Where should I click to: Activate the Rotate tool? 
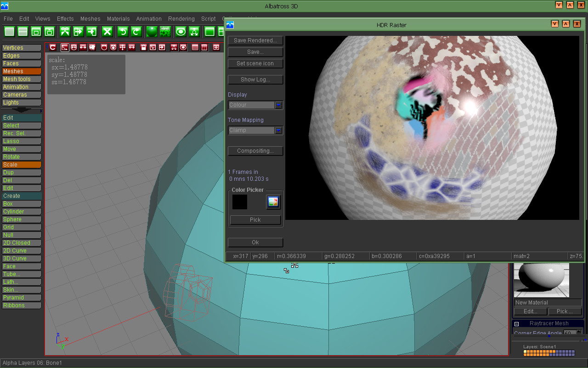coord(22,157)
